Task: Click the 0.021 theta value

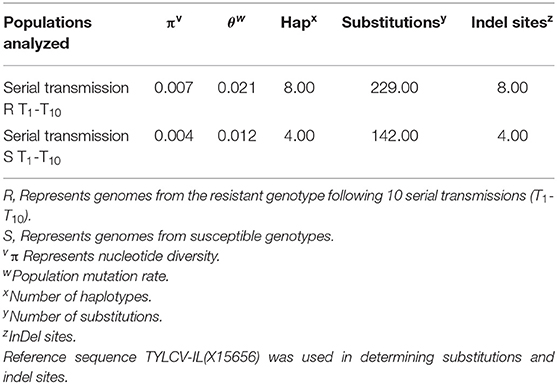Action: click(x=237, y=88)
